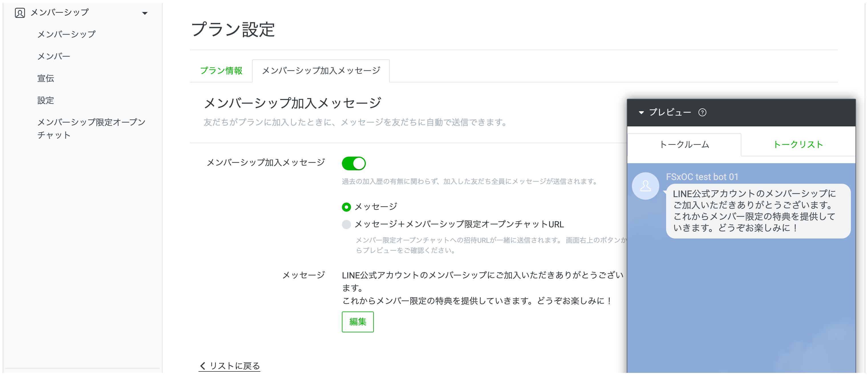Switch to the プラン情報 tab

pyautogui.click(x=221, y=71)
